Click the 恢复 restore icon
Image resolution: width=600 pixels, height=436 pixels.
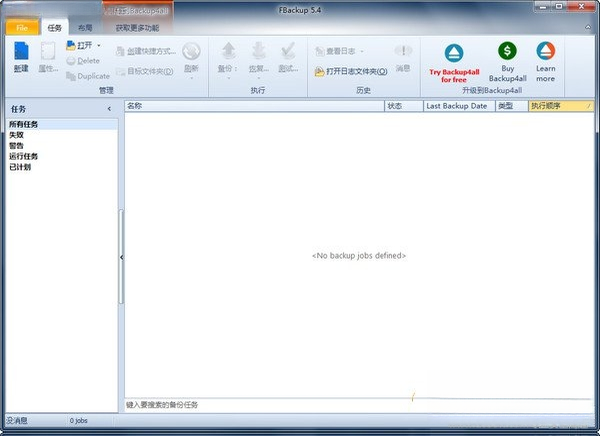[x=259, y=51]
